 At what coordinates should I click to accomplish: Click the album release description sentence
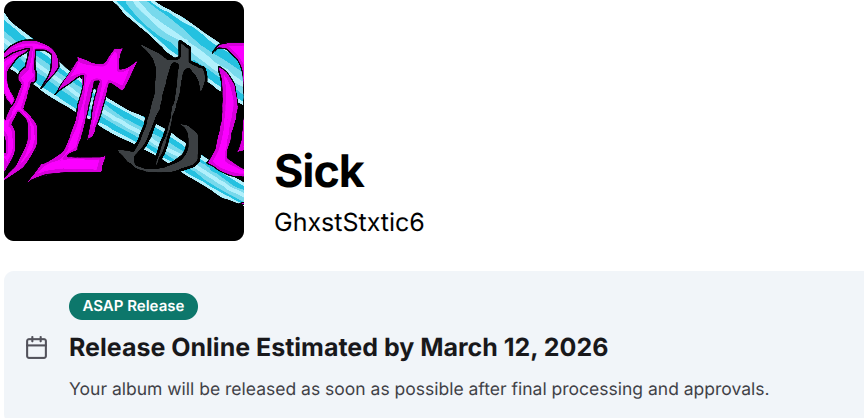418,388
